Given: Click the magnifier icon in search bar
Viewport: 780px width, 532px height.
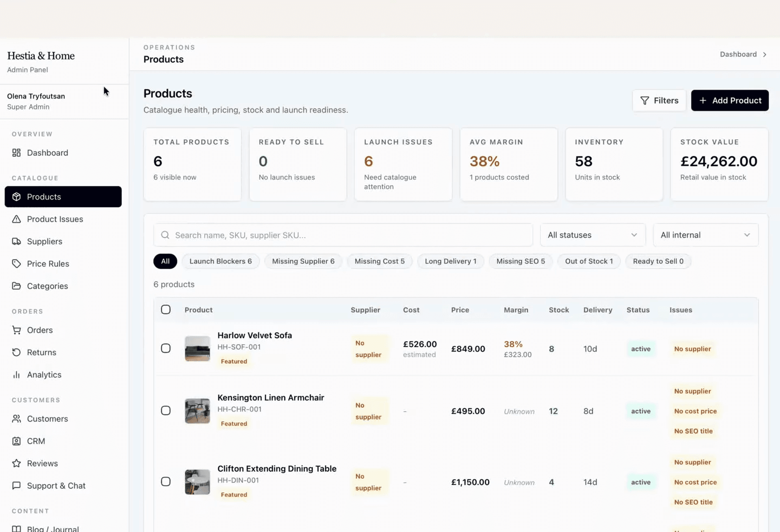Looking at the screenshot, I should (165, 235).
